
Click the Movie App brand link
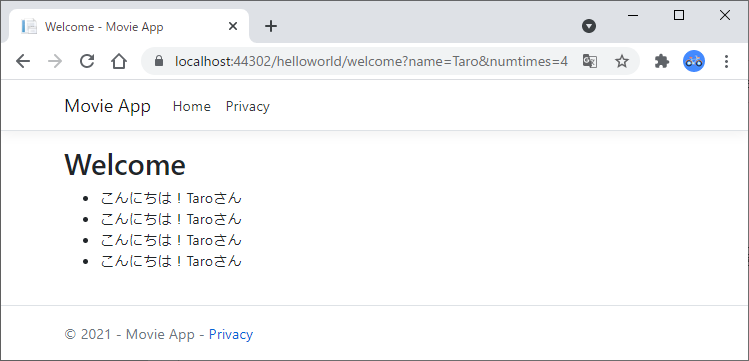pos(107,106)
